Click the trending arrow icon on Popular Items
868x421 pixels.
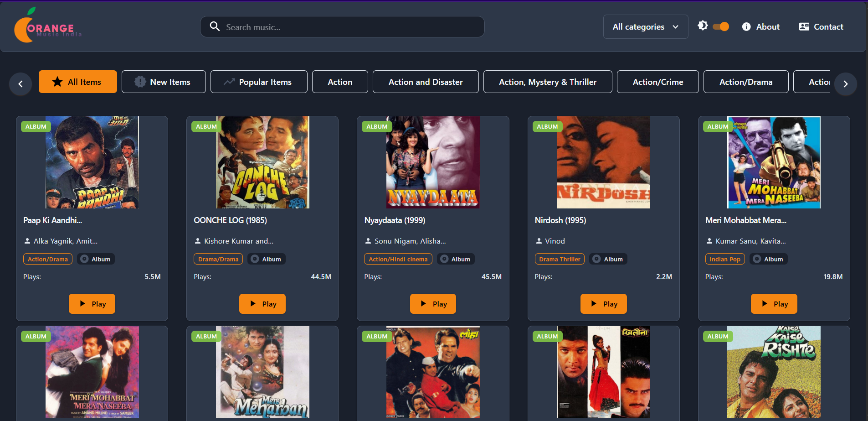click(x=229, y=81)
